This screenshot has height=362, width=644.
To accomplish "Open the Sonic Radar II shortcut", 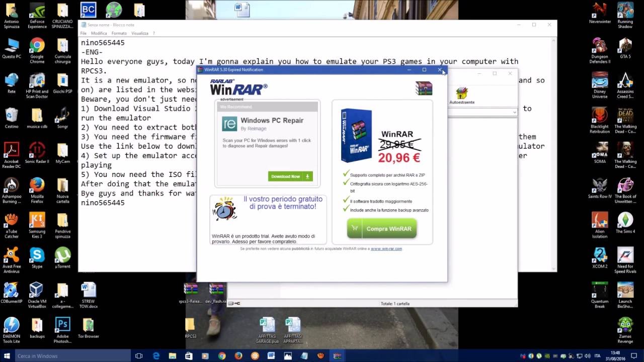I will (x=37, y=153).
